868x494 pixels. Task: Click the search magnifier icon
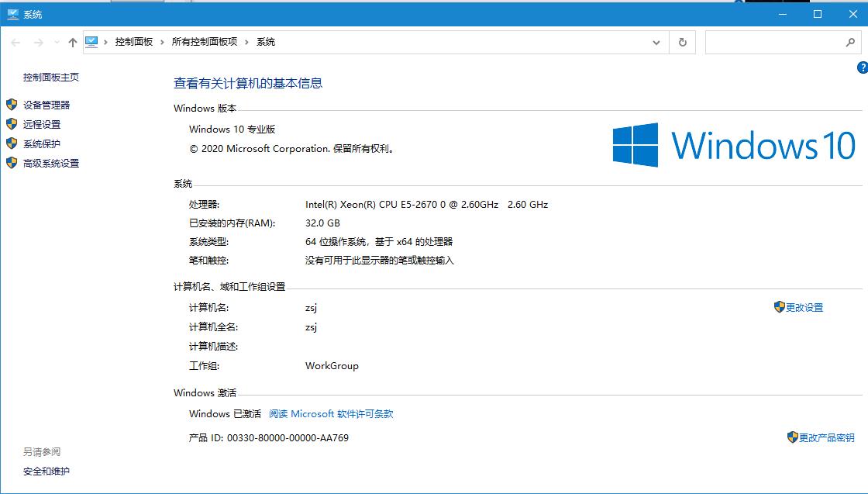(x=851, y=42)
